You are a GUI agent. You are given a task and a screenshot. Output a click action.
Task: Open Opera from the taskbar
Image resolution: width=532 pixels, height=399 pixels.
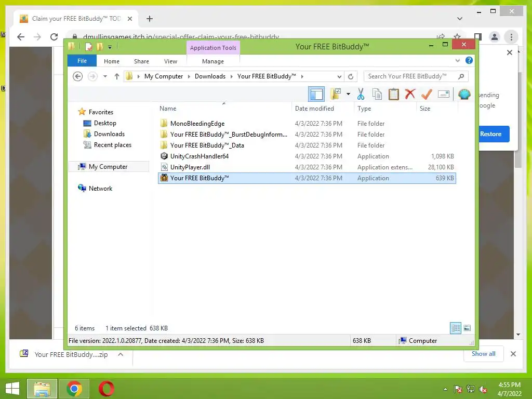coord(106,389)
